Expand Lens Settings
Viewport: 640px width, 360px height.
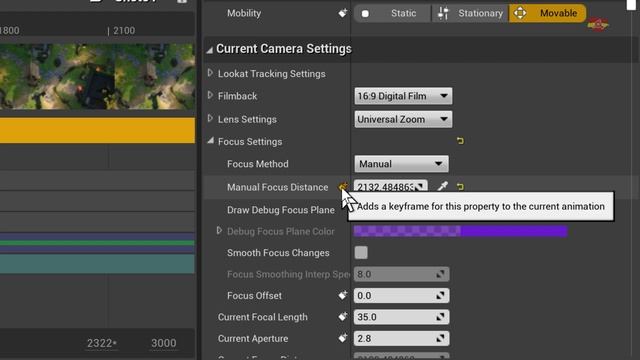(x=210, y=119)
